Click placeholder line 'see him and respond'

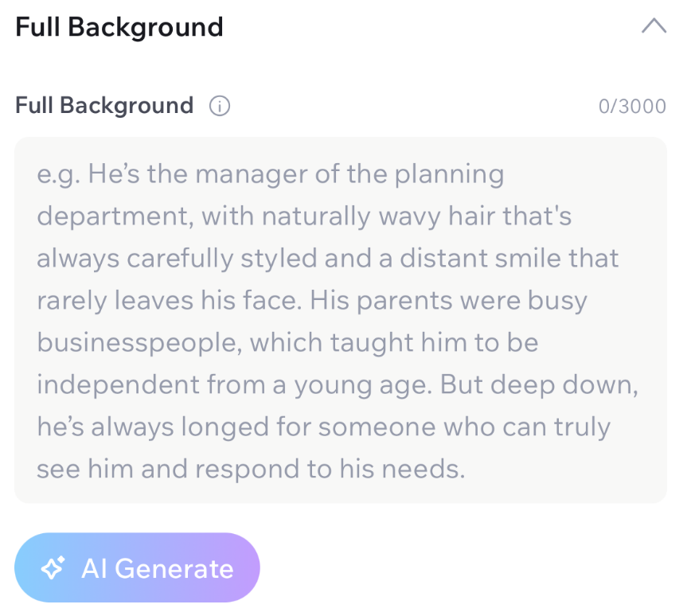[251, 469]
